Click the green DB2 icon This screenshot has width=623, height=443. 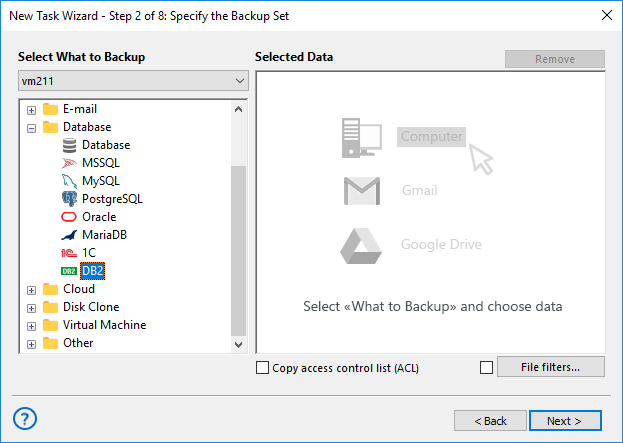[69, 271]
